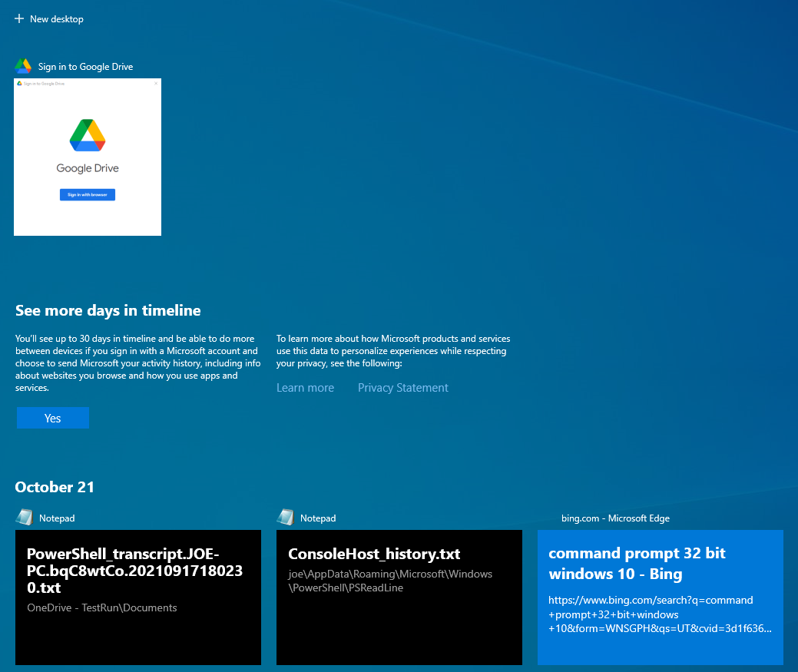Click the bing.com - Microsoft Edge label
The width and height of the screenshot is (798, 672).
[615, 518]
